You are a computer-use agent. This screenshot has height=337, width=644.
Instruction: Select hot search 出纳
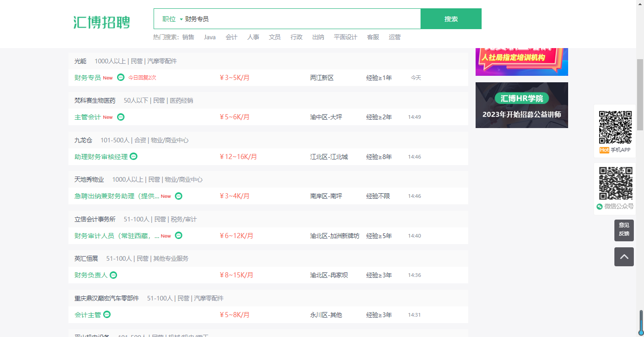pyautogui.click(x=318, y=37)
